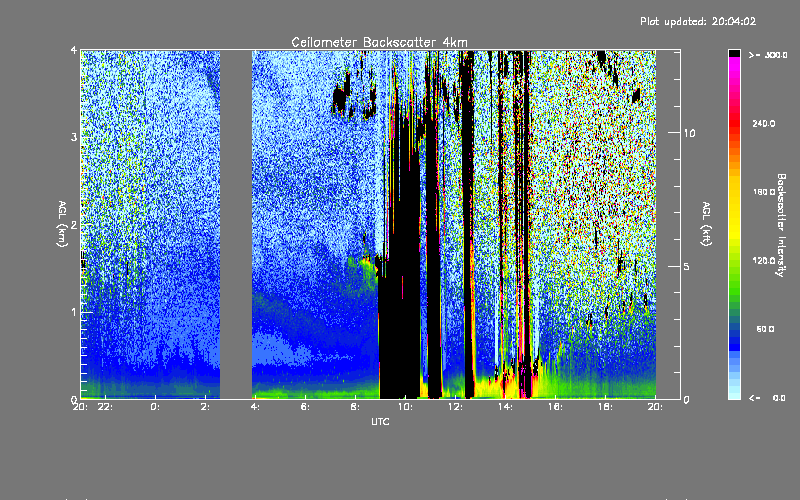Click the '4:' time tick label
The height and width of the screenshot is (500, 800).
pyautogui.click(x=255, y=407)
